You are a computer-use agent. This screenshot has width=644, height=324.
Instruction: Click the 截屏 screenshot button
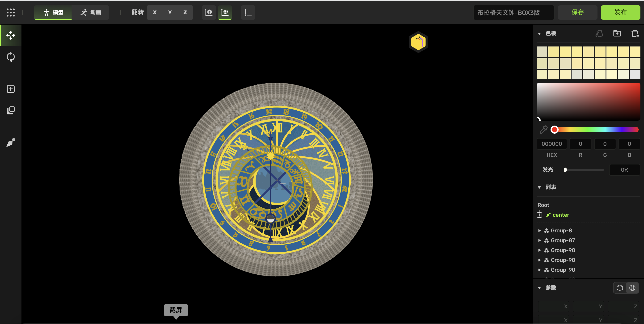176,310
